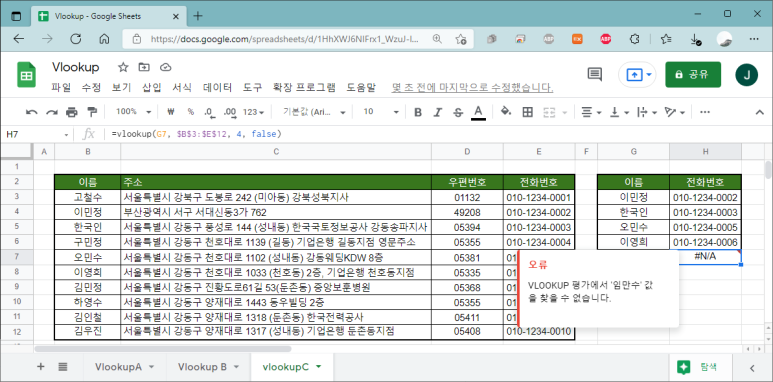Viewport: 773px width, 382px height.
Task: Open the 보기 menu
Action: 121,88
